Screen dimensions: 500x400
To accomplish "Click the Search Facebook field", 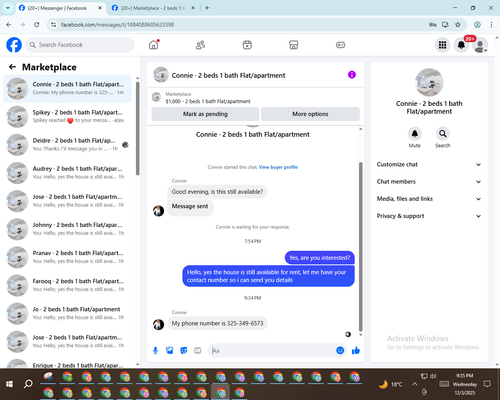I will (80, 45).
